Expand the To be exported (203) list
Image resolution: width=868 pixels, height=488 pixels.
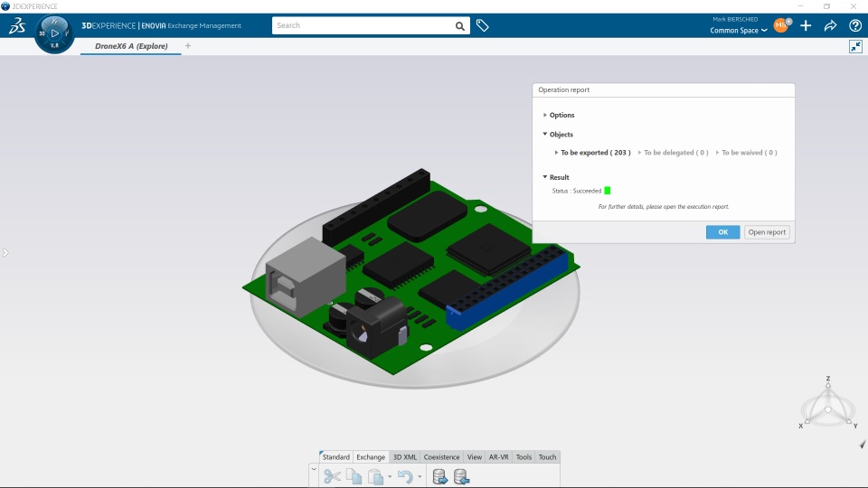point(593,153)
